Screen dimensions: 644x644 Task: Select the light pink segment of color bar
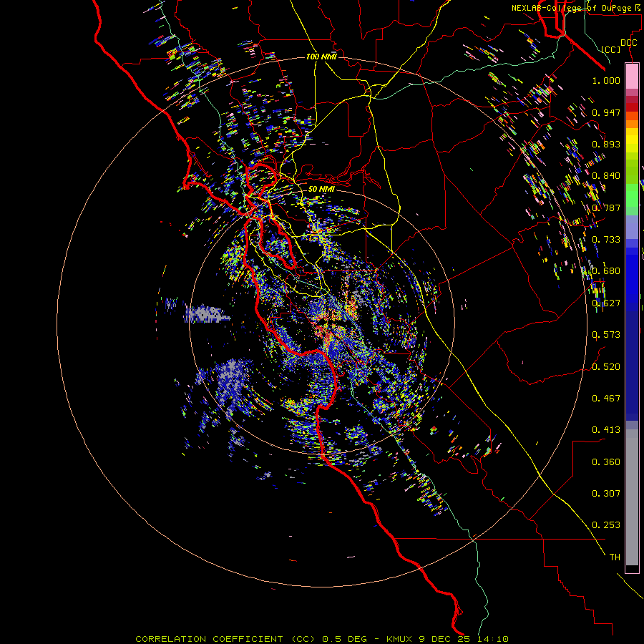click(x=632, y=77)
